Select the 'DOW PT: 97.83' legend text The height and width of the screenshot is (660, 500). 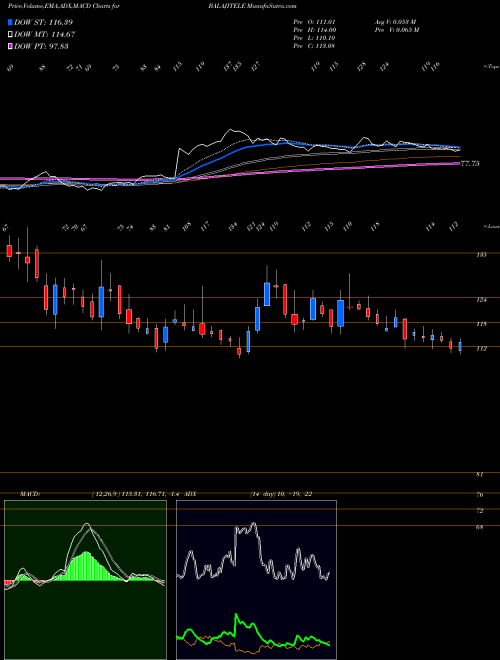[x=41, y=46]
